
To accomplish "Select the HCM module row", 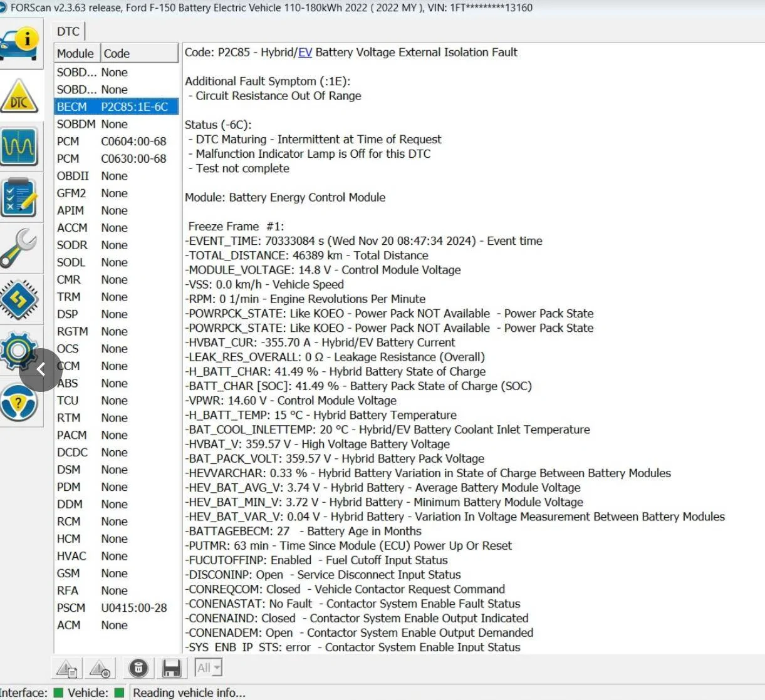I will click(117, 538).
